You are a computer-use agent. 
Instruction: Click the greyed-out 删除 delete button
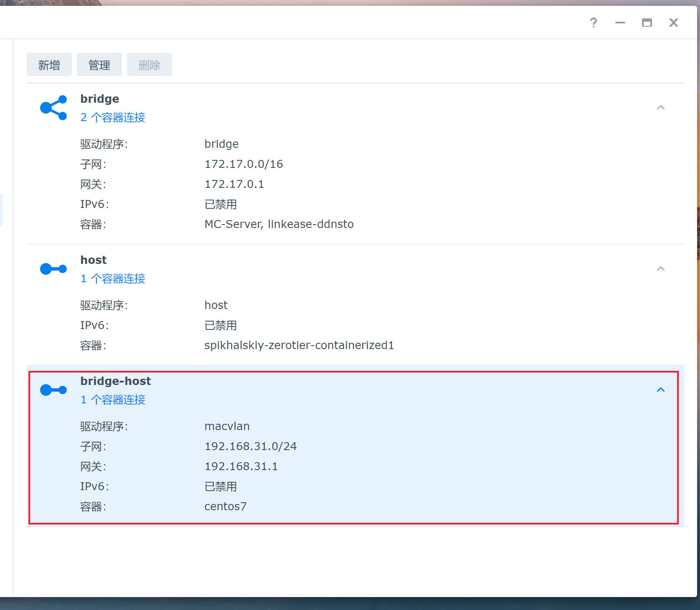point(149,65)
